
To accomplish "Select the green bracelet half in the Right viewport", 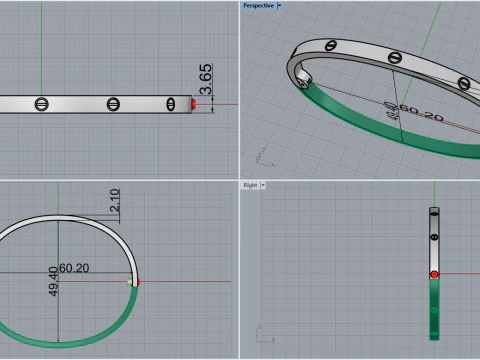I will 434,309.
